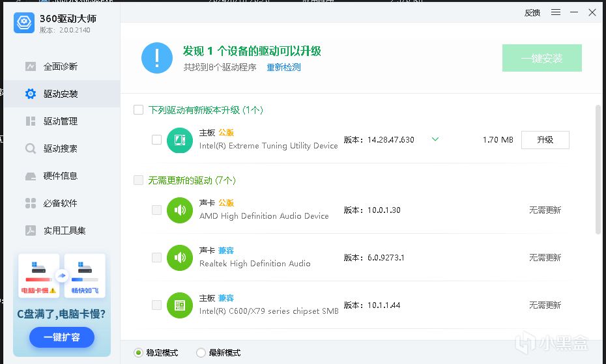Screen dimensions: 606x364
Task: Click the 一键安装 button
Action: (542, 58)
